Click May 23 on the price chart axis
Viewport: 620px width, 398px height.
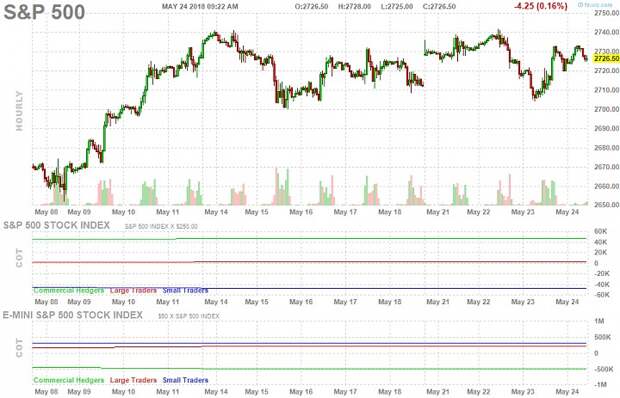pyautogui.click(x=523, y=212)
